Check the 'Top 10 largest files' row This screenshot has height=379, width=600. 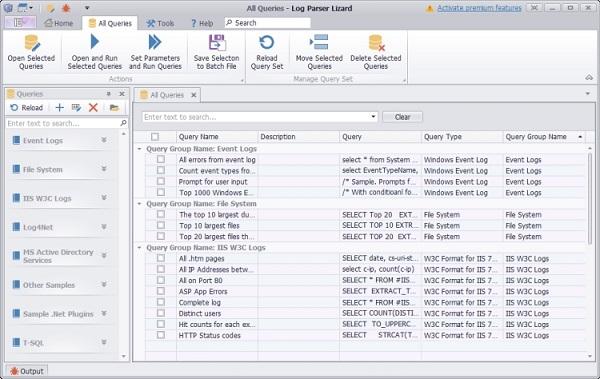click(161, 225)
